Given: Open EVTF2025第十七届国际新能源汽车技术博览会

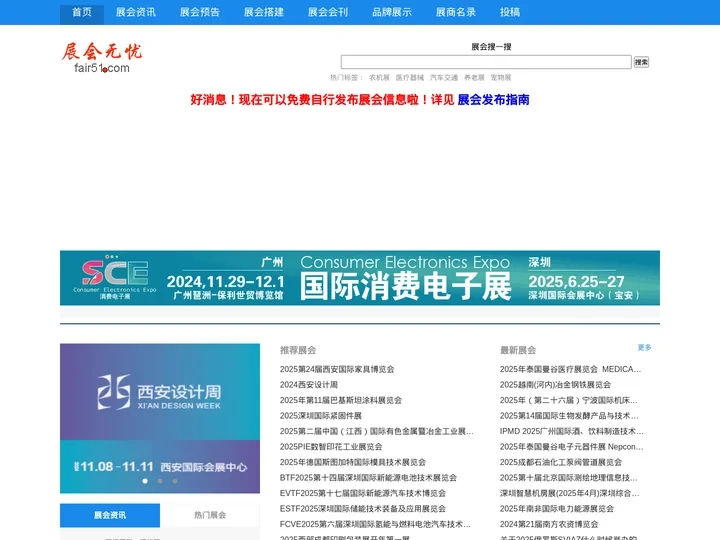Looking at the screenshot, I should [363, 494].
